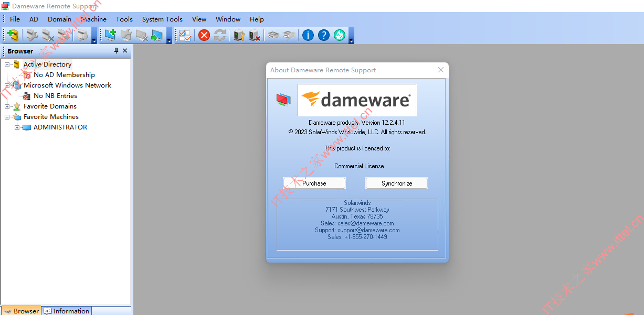Image resolution: width=644 pixels, height=315 pixels.
Task: Close the About Dameware Remote Support dialog
Action: (x=441, y=70)
